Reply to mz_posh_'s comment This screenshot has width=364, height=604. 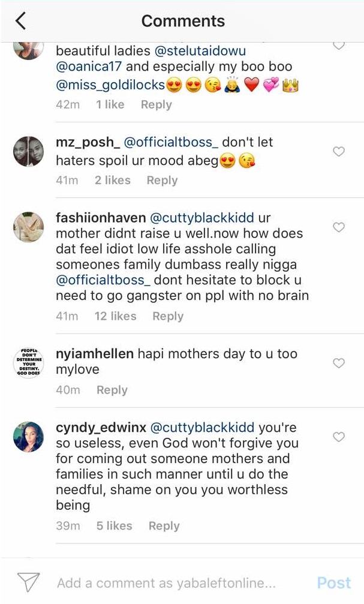(162, 180)
